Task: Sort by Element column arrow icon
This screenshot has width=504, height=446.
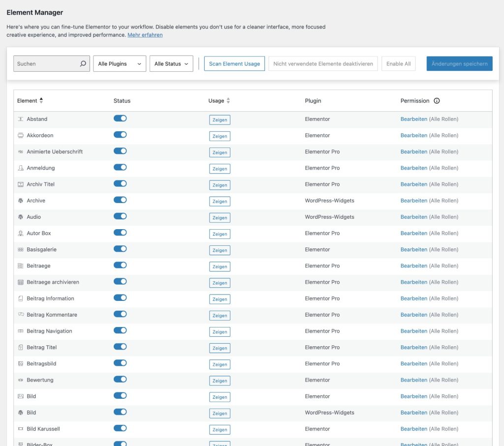Action: click(x=41, y=100)
